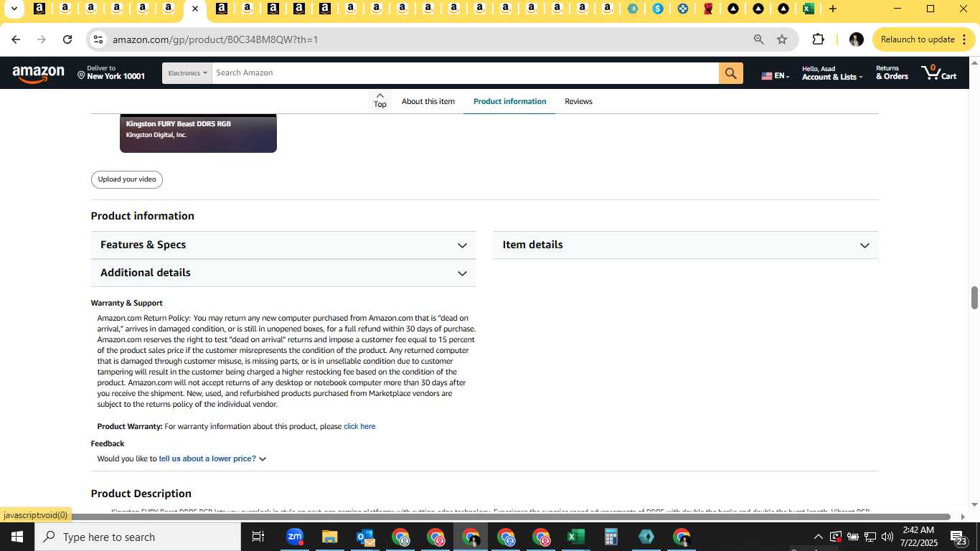980x551 pixels.
Task: Switch to the red icon tab
Action: coord(709,9)
